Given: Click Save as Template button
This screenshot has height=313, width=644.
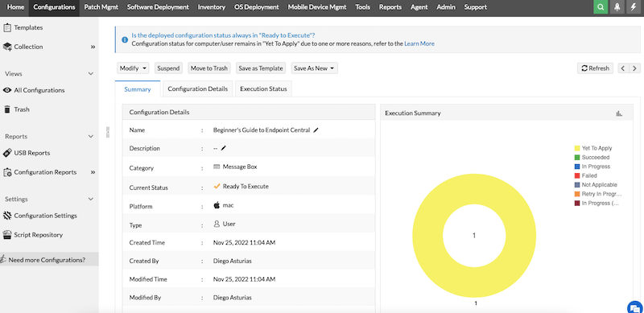Looking at the screenshot, I should coord(261,68).
